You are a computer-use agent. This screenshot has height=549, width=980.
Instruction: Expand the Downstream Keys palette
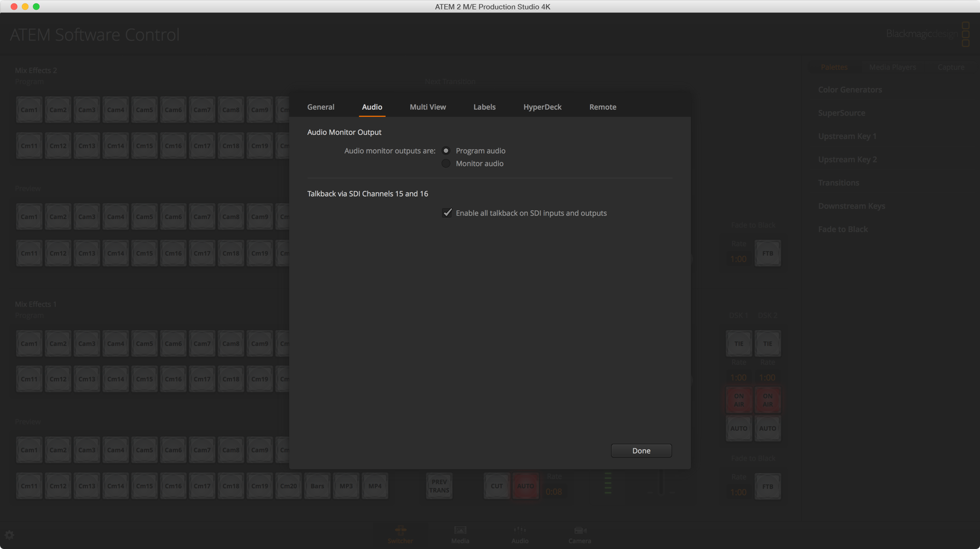click(x=852, y=206)
